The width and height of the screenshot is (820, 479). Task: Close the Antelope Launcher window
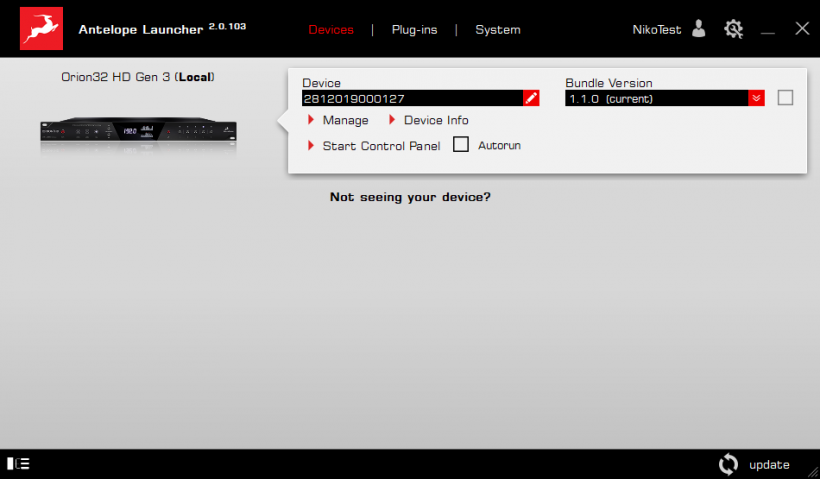(x=802, y=28)
